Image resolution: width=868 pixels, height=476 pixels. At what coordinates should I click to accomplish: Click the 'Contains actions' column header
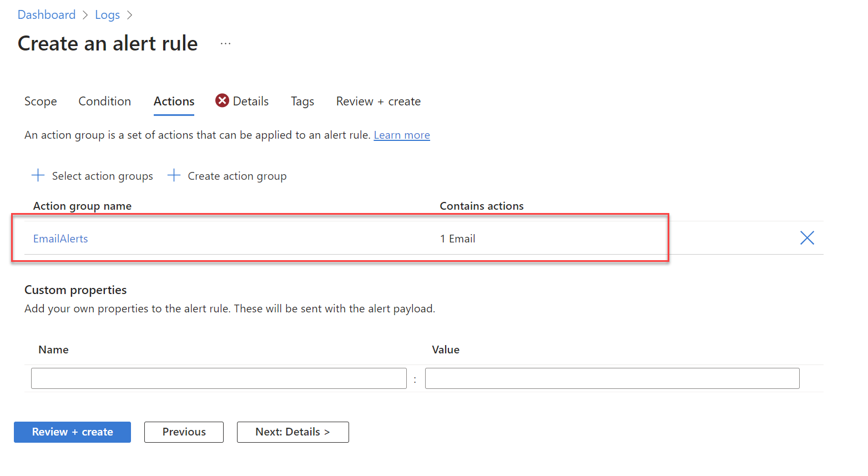482,206
